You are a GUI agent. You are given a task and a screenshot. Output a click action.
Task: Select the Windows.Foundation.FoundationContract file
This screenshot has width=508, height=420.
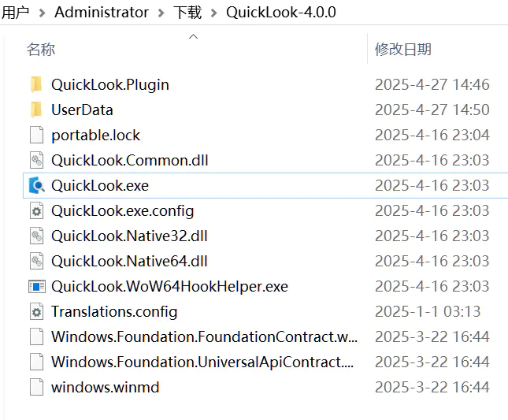[x=204, y=336]
